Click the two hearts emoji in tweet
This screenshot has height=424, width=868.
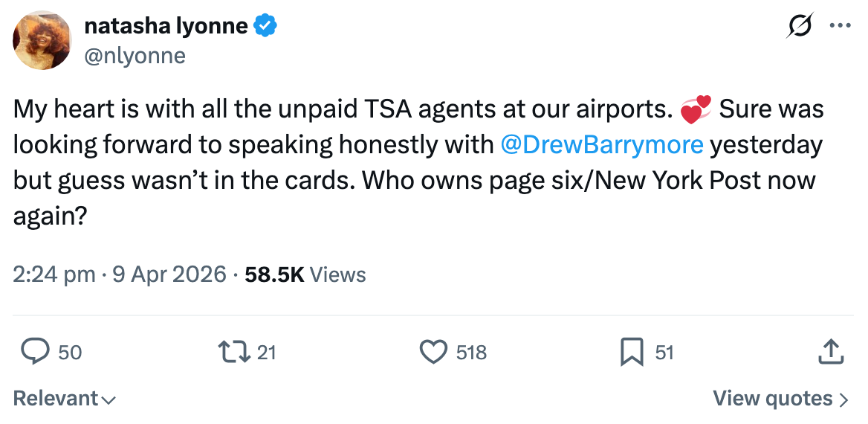click(x=696, y=110)
